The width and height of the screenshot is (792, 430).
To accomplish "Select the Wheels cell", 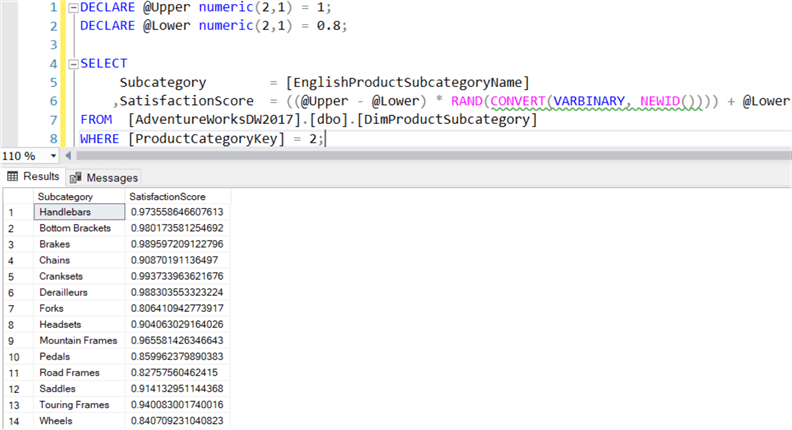I will pyautogui.click(x=79, y=421).
